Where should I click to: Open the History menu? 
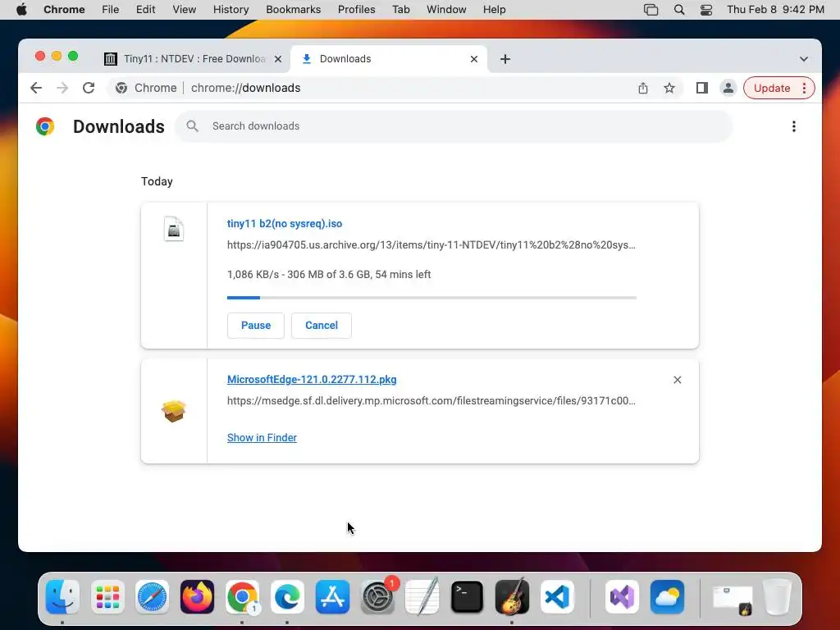(x=231, y=10)
